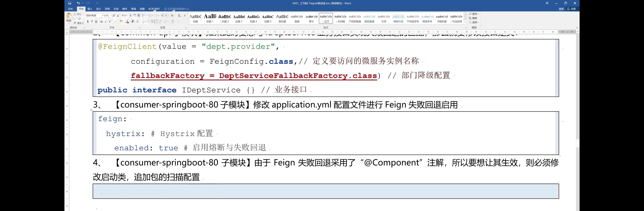Toggle Subscript formatting
Screen dimensions: 644x211
(106, 22)
